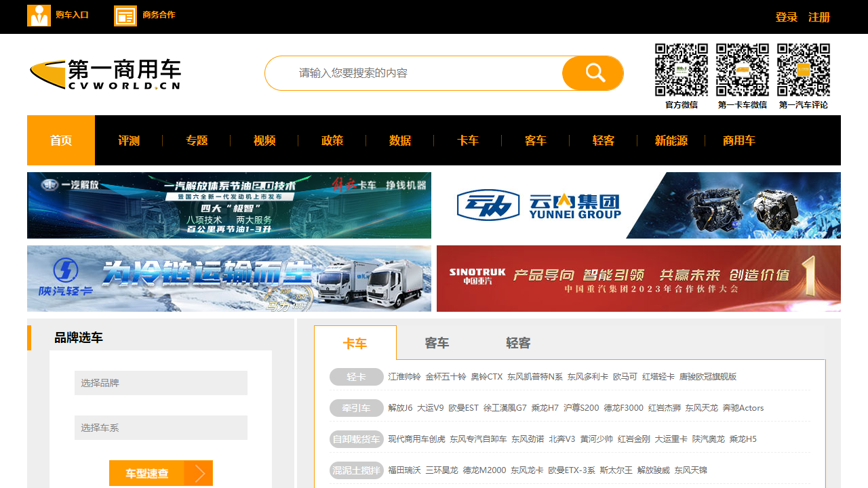Open the SINOTRUK 中国重汽 banner ad

point(639,279)
